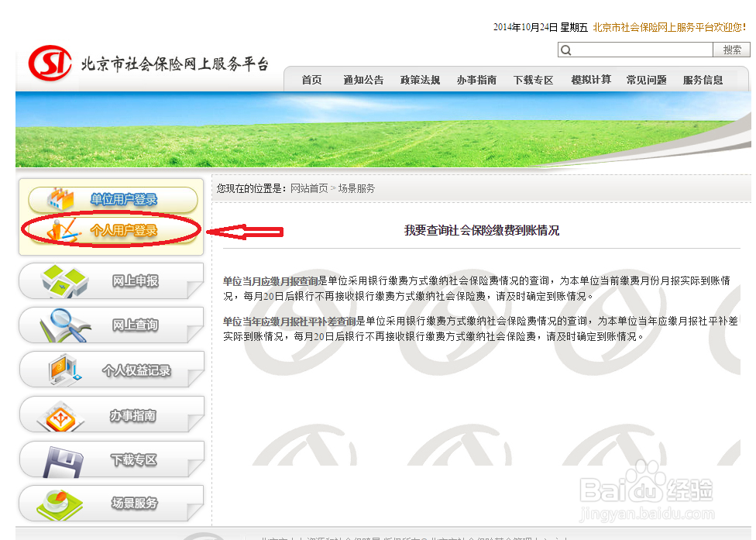The height and width of the screenshot is (540, 756).
Task: Select 政策法规 in the top navigation
Action: point(420,79)
